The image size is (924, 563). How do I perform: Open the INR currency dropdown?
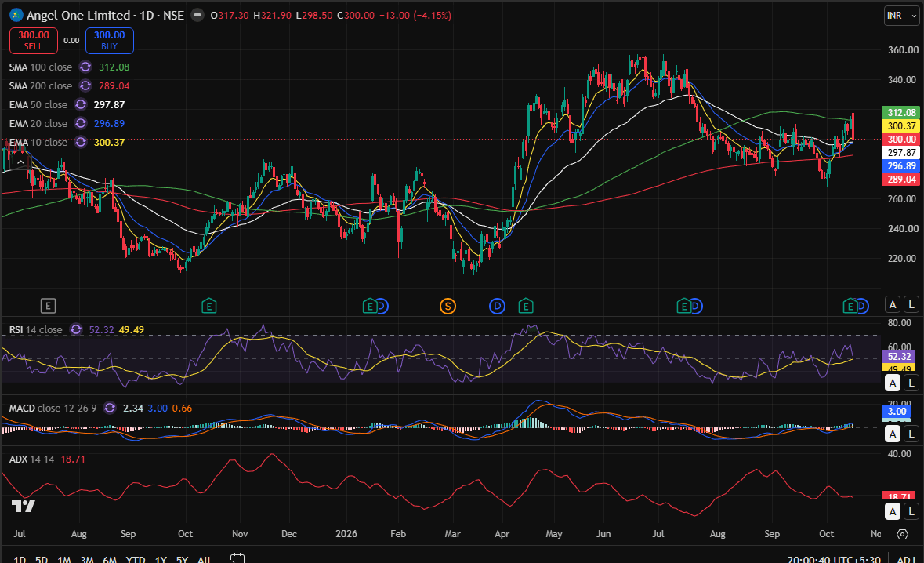pos(901,16)
